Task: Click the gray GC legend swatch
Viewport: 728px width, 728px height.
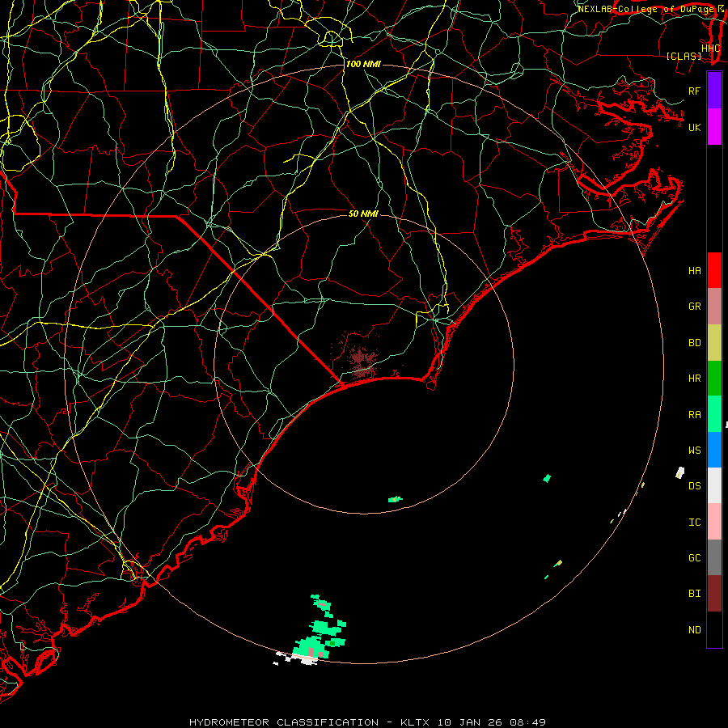Action: [x=714, y=557]
